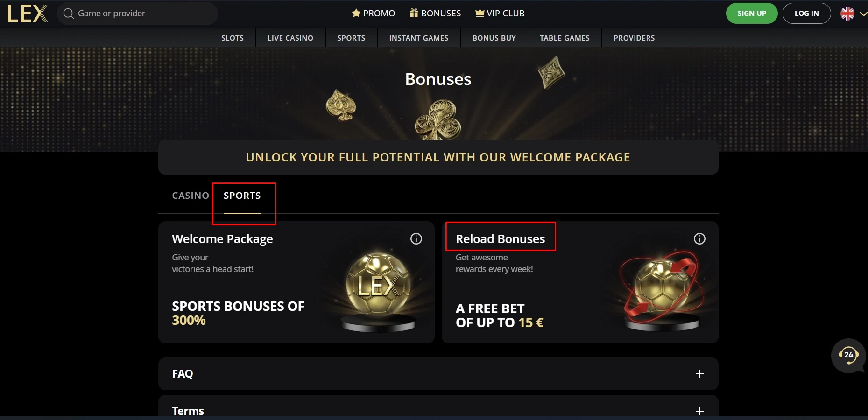Expand the FAQ section

pos(699,374)
